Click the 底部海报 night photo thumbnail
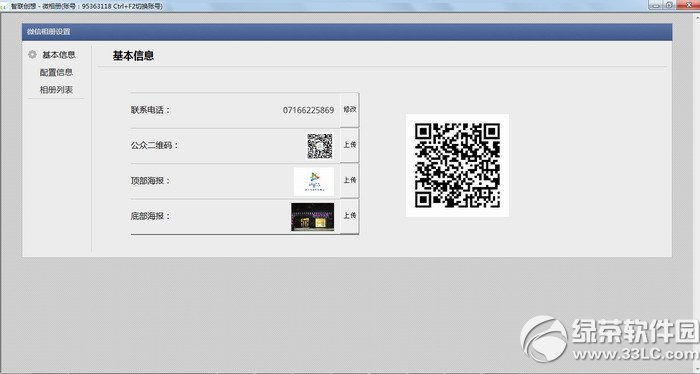Image resolution: width=700 pixels, height=374 pixels. click(312, 217)
